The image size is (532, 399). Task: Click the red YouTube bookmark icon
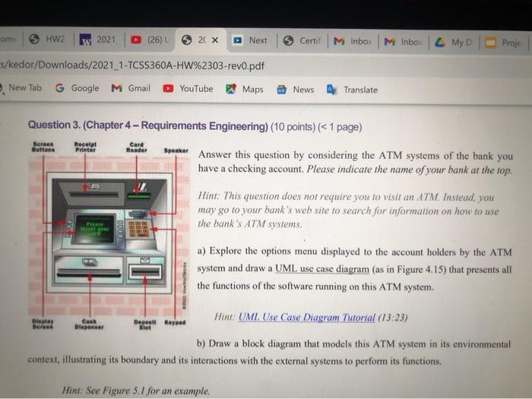pyautogui.click(x=168, y=89)
